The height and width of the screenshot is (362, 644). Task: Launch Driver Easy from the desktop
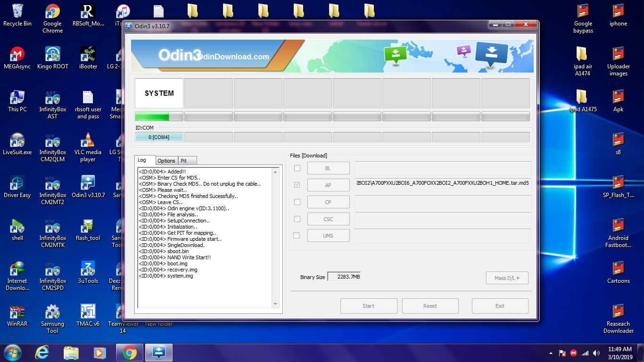click(17, 187)
